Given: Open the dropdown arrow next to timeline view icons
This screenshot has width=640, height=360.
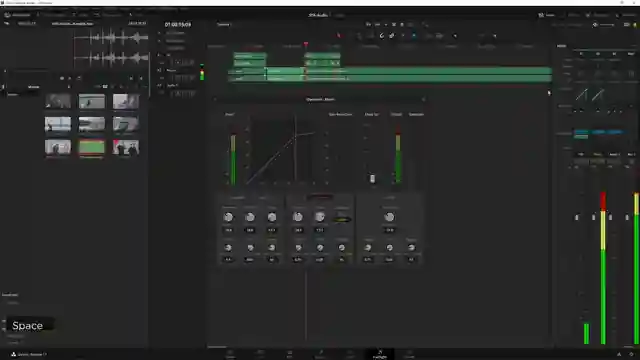Looking at the screenshot, I should point(455,36).
